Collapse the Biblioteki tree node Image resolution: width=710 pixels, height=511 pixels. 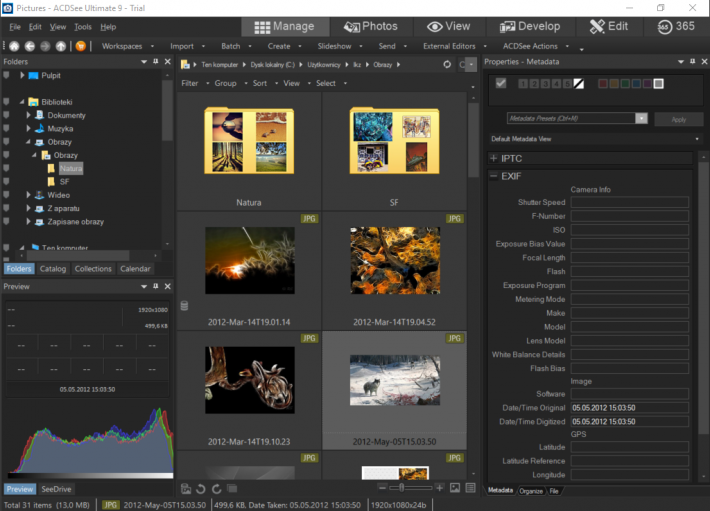point(22,102)
